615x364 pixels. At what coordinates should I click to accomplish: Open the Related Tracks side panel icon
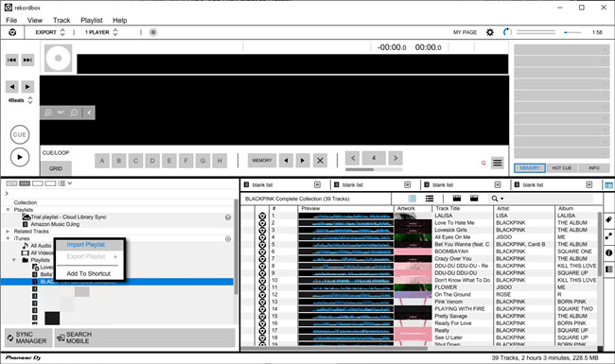pyautogui.click(x=608, y=235)
